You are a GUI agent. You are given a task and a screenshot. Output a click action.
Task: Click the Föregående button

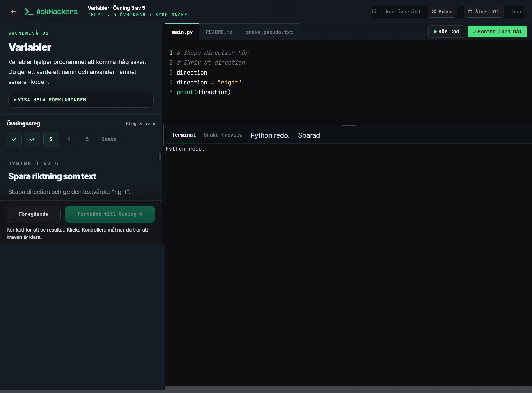[x=34, y=214]
